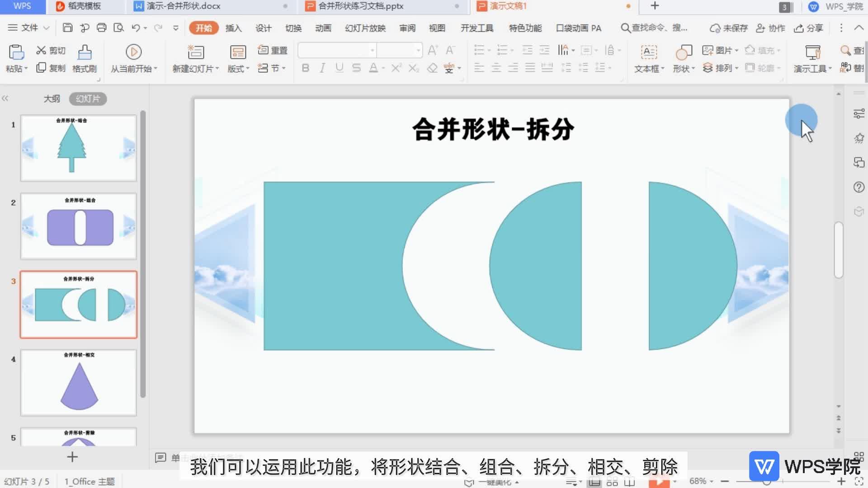This screenshot has height=488, width=868.
Task: Toggle bold formatting with B icon
Action: click(305, 68)
